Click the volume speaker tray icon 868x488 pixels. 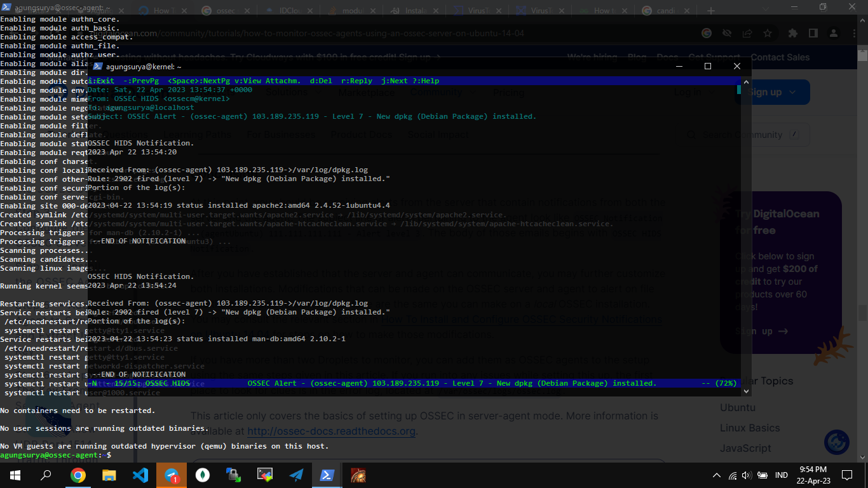747,475
